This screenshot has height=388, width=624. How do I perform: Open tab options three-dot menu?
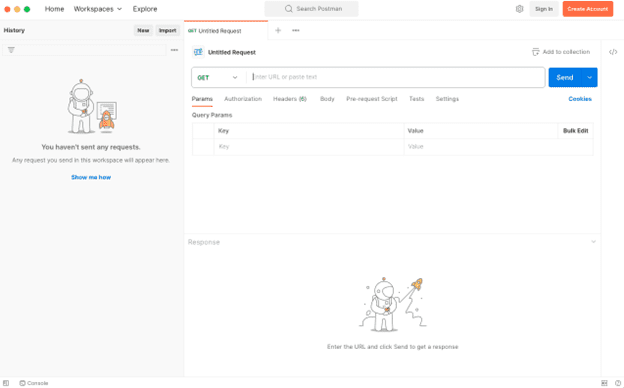click(x=296, y=30)
